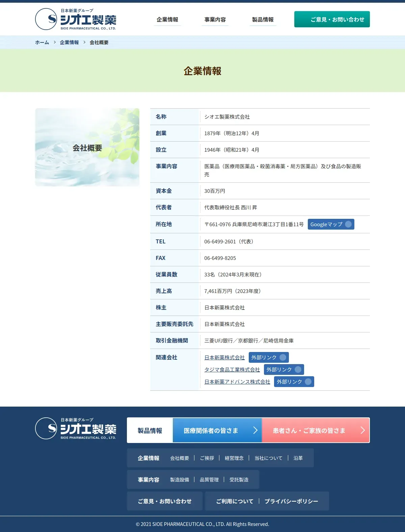
Task: Click the capital value 30百万円
Action: pos(215,191)
